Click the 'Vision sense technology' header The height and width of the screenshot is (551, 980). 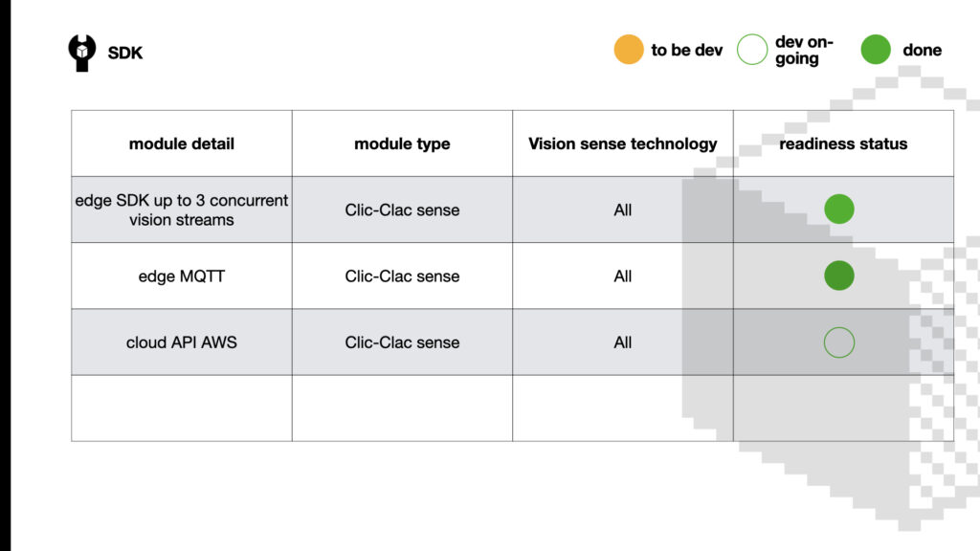pos(622,143)
